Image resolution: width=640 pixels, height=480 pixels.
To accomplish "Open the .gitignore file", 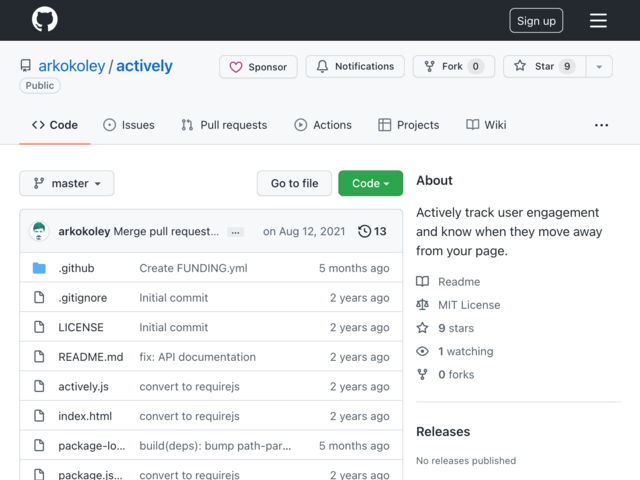I will point(83,298).
